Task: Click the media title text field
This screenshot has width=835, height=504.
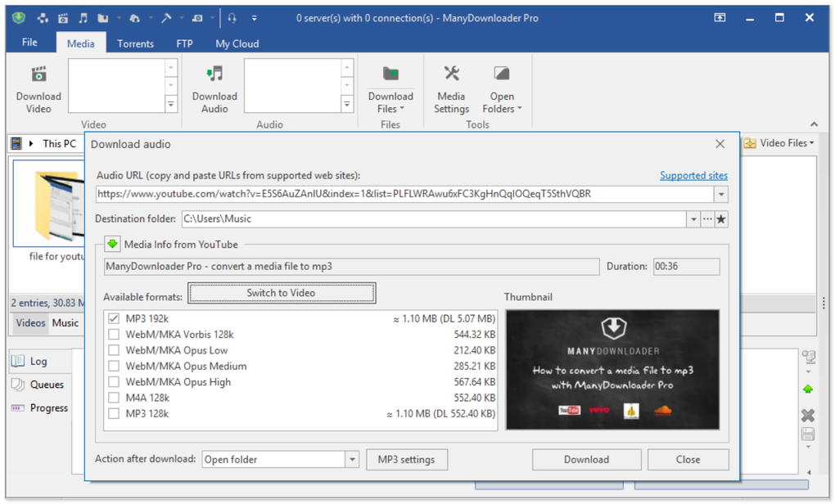Action: point(351,267)
